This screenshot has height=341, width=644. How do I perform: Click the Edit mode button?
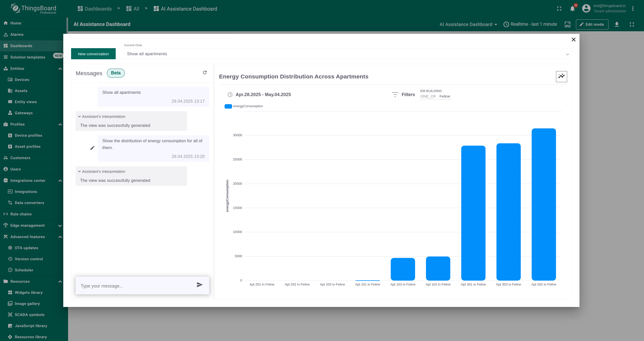592,24
